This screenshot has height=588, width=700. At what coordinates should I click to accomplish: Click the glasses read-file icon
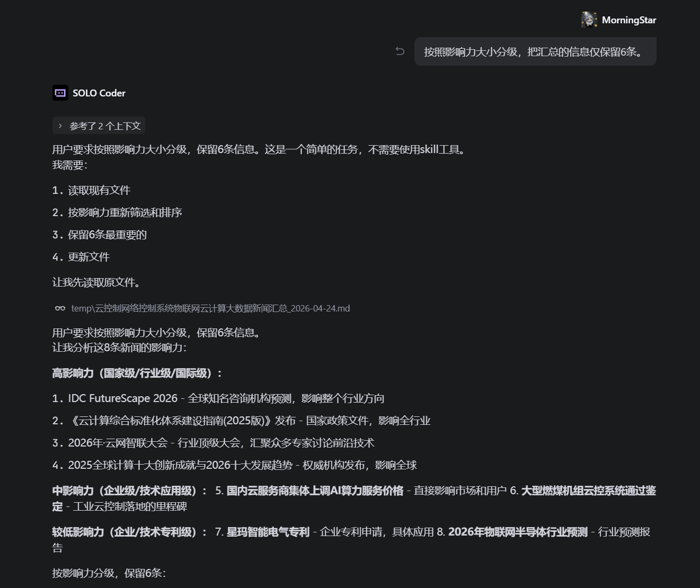coord(60,308)
